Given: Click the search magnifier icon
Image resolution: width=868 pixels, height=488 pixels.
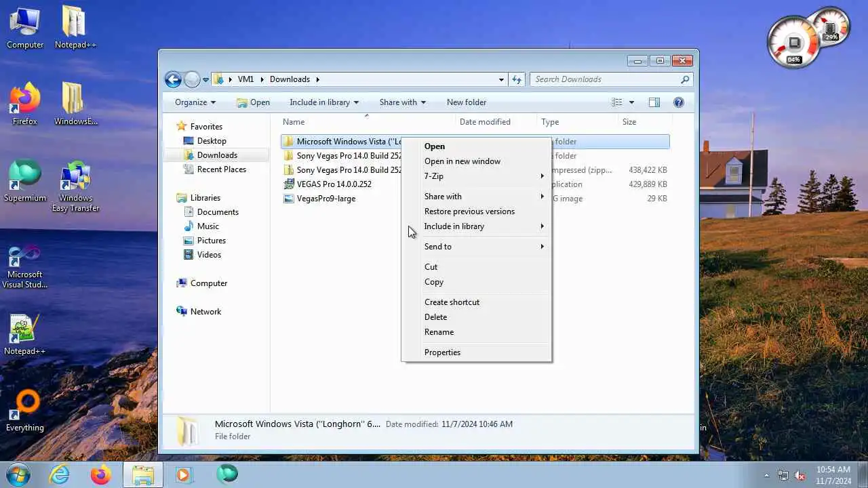Looking at the screenshot, I should point(685,79).
